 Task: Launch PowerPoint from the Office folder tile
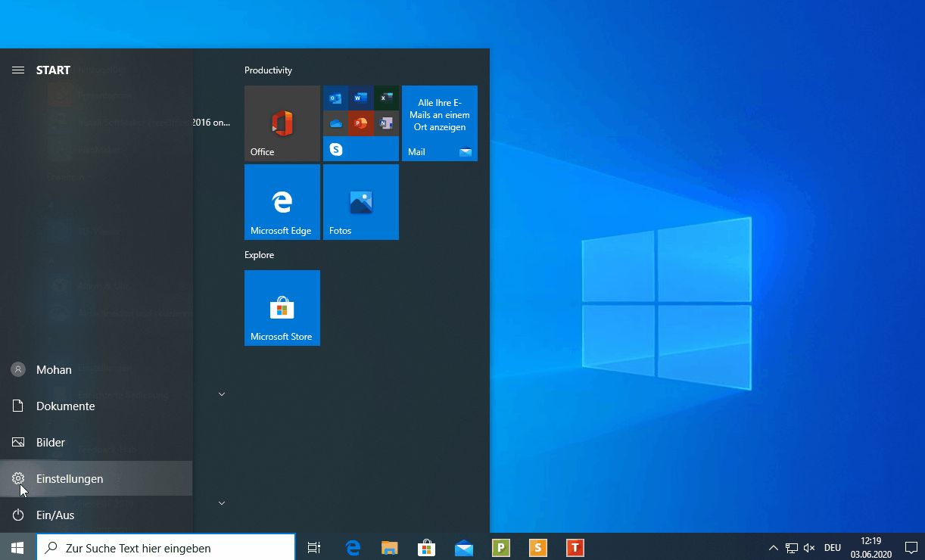[361, 123]
